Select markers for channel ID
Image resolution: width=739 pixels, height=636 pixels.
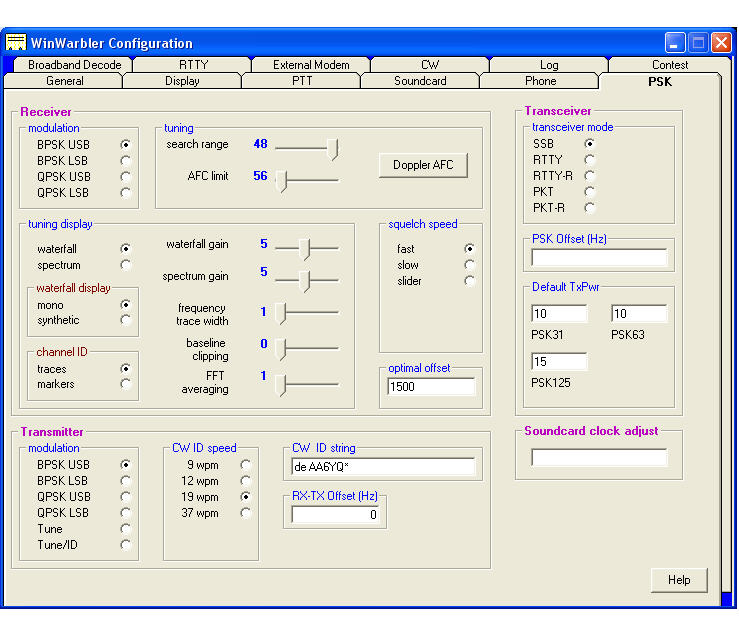125,384
